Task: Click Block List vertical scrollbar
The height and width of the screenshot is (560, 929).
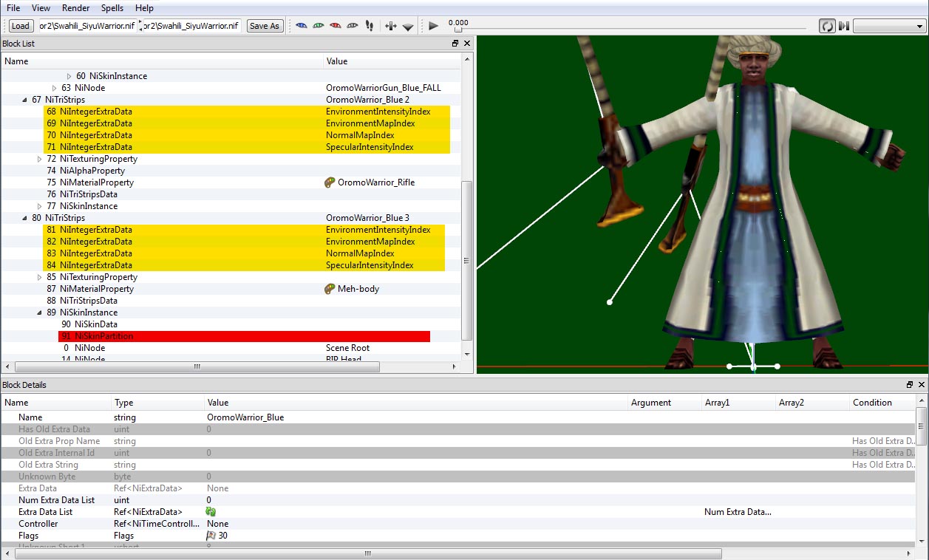Action: coord(466,259)
